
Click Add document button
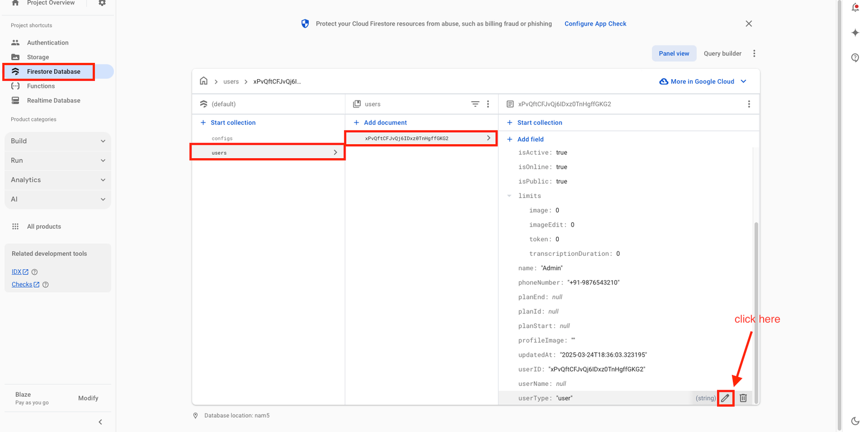pos(385,122)
